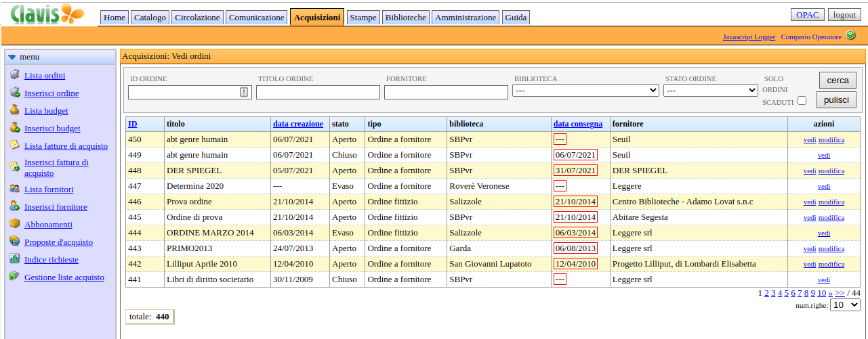Click the Lista budget money bag icon
This screenshot has height=339, width=868.
tap(14, 110)
